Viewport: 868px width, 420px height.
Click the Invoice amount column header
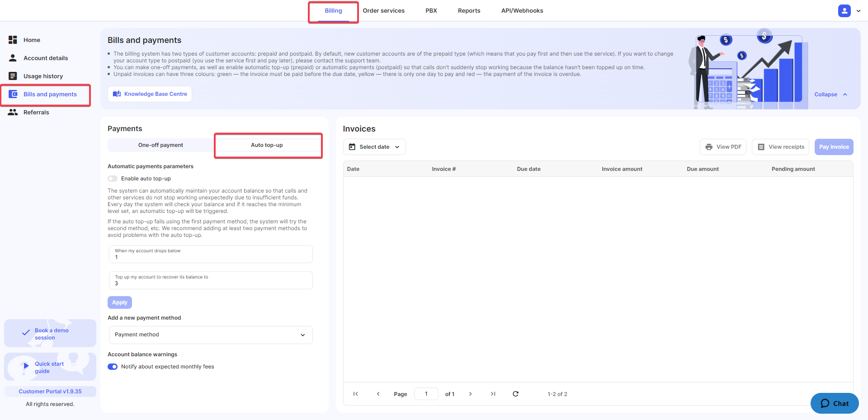(622, 169)
